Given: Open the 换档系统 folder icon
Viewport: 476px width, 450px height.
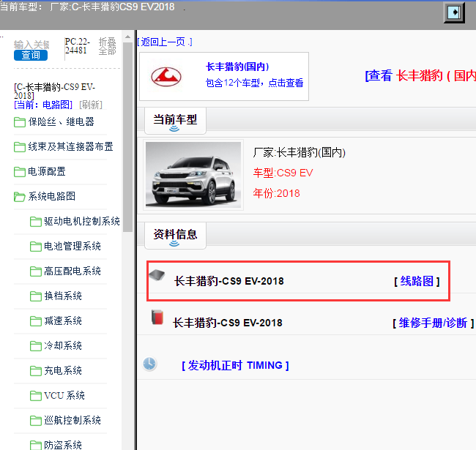Looking at the screenshot, I should 36,296.
